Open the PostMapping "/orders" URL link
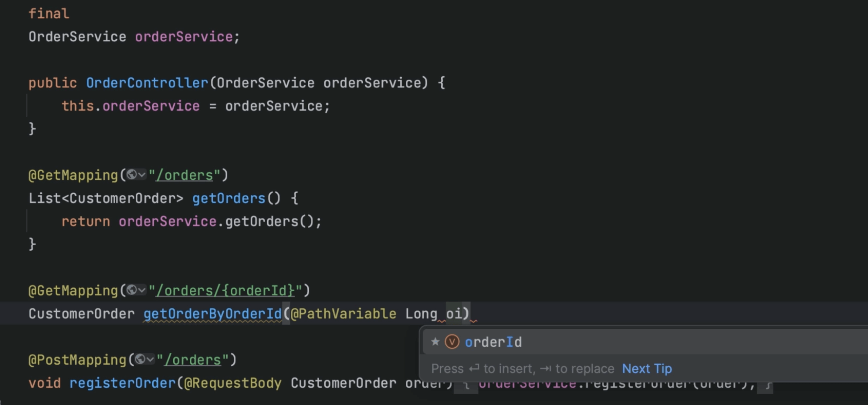Viewport: 868px width, 405px height. 192,360
